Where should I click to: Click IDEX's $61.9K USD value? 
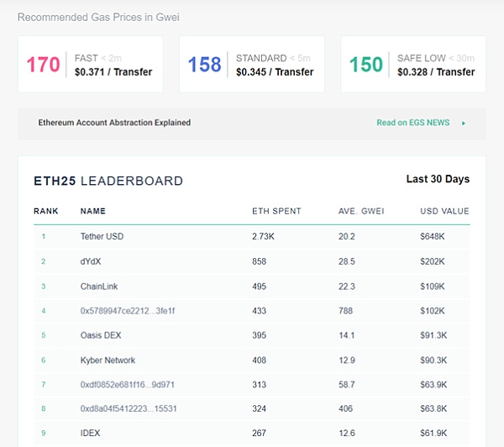click(433, 433)
